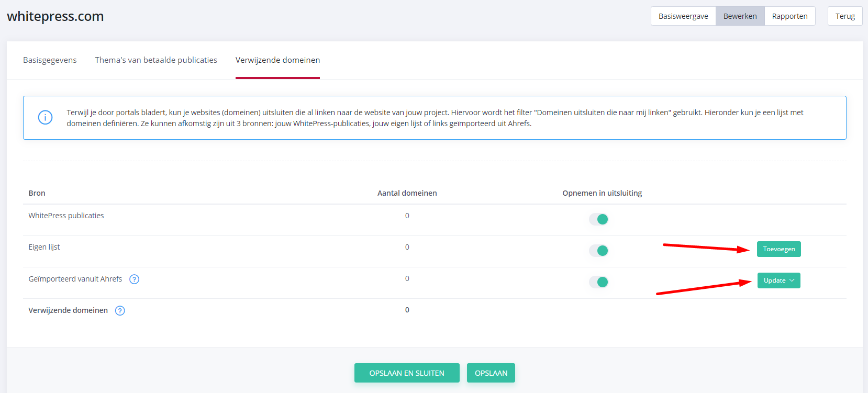Click the Geïmporteerd vanuit Ahrefs row label
Image resolution: width=868 pixels, height=393 pixels.
pos(75,279)
